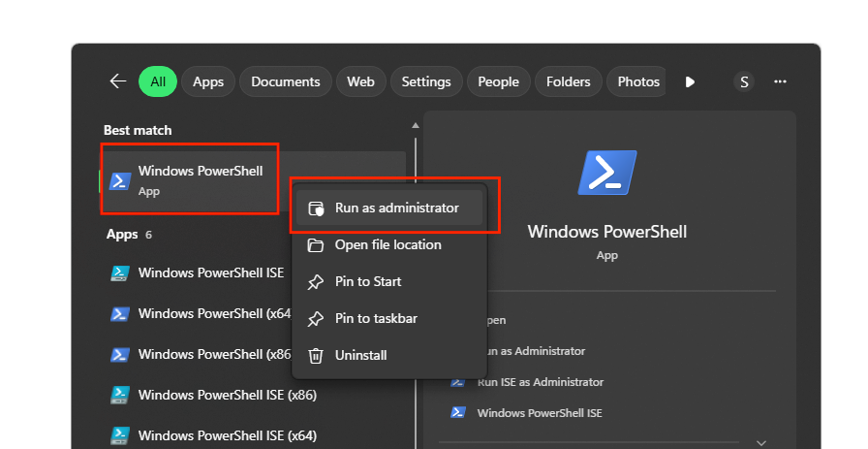Image resolution: width=868 pixels, height=449 pixels.
Task: Select Run as administrator in context menu
Action: coord(396,208)
